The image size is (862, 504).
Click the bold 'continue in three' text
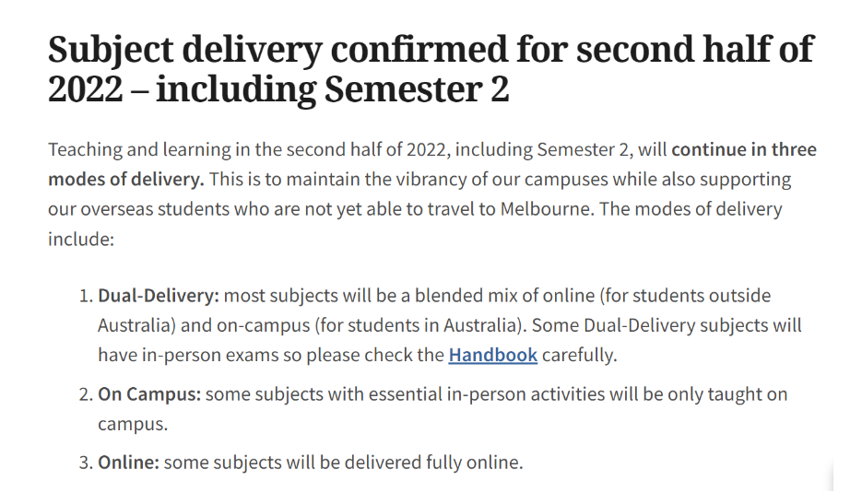744,149
